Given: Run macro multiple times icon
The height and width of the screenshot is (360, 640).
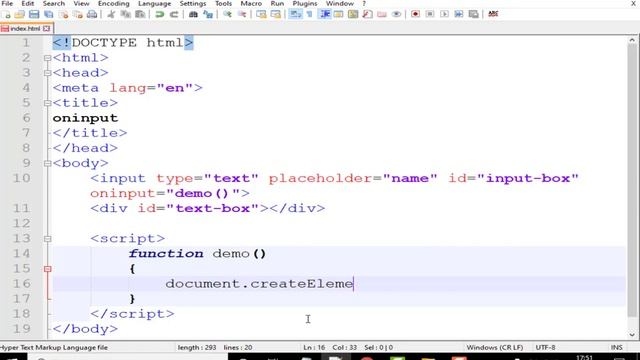Looking at the screenshot, I should click(x=459, y=14).
